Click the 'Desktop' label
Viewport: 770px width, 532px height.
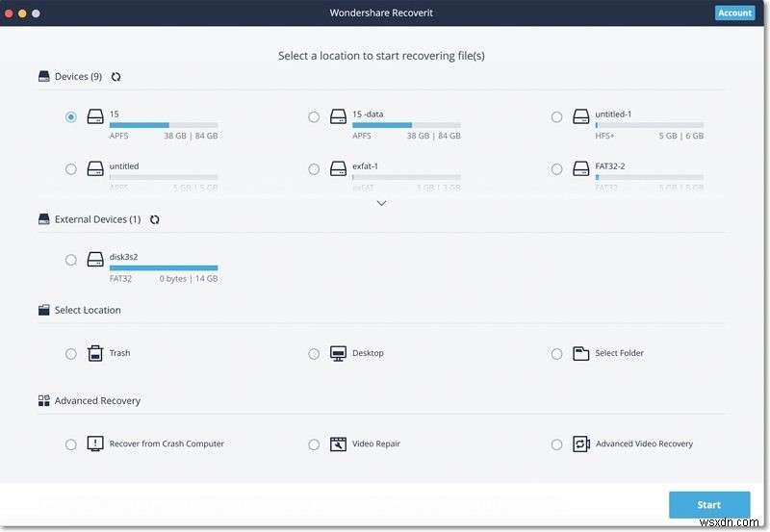point(368,353)
